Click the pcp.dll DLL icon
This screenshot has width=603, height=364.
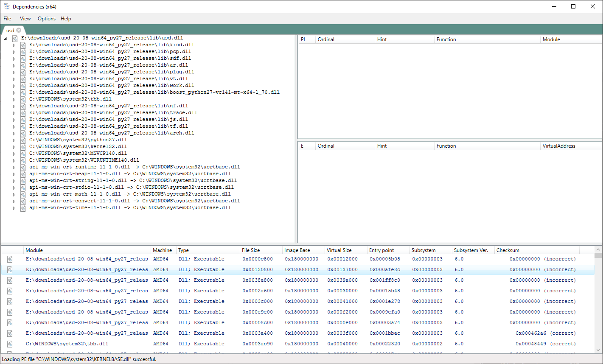[x=22, y=51]
